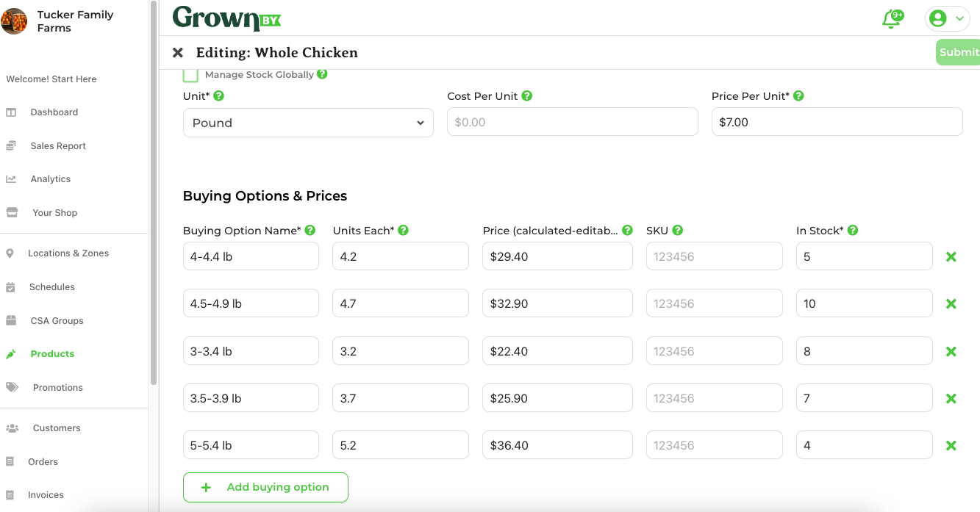View help for Units Each column
The width and height of the screenshot is (980, 512).
click(404, 230)
